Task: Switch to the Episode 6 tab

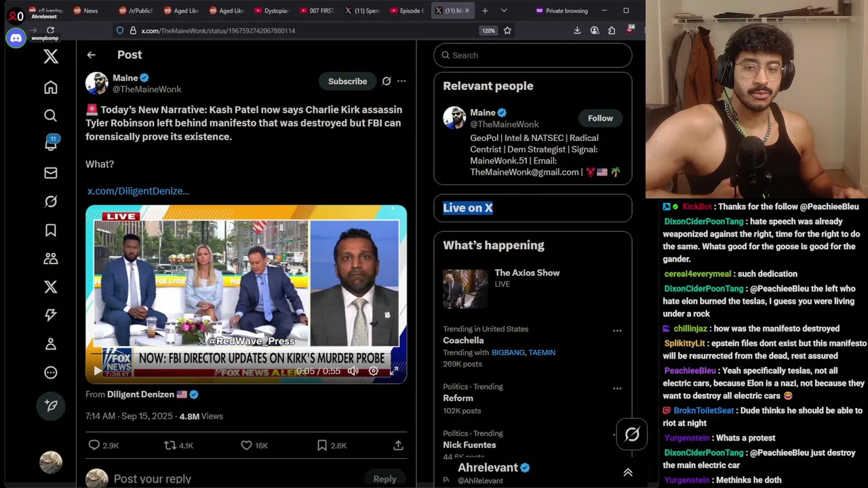Action: pyautogui.click(x=407, y=10)
